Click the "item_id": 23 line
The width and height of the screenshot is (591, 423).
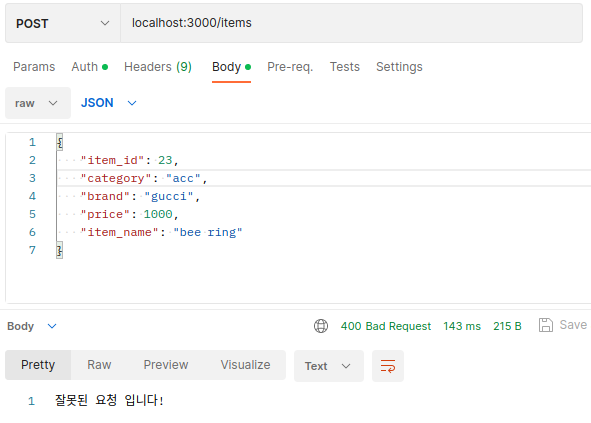pyautogui.click(x=129, y=160)
